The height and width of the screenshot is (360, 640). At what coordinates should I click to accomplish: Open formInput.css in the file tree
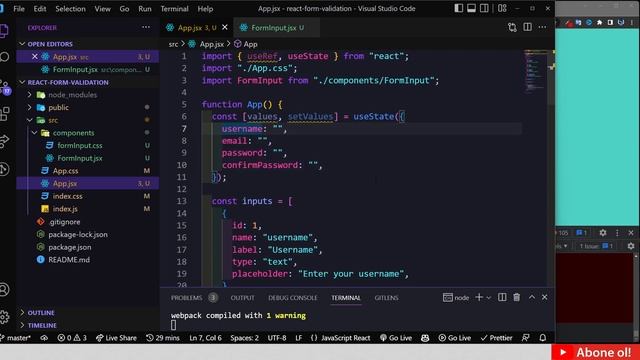pos(80,145)
